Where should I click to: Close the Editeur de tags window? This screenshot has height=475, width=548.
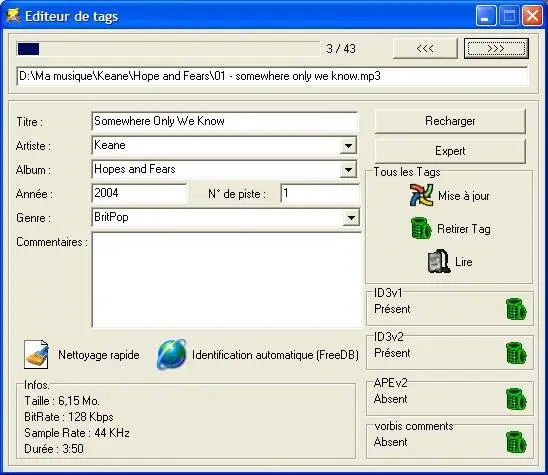click(532, 16)
